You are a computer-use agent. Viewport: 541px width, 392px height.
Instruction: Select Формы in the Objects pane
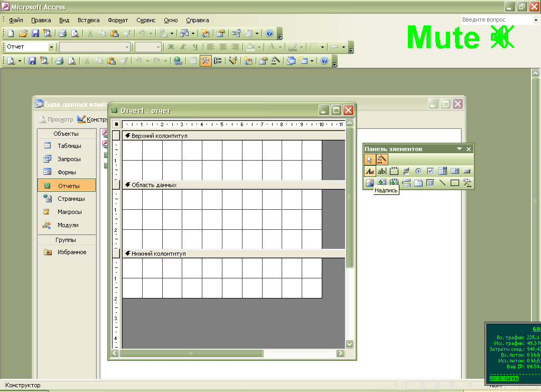tap(67, 172)
